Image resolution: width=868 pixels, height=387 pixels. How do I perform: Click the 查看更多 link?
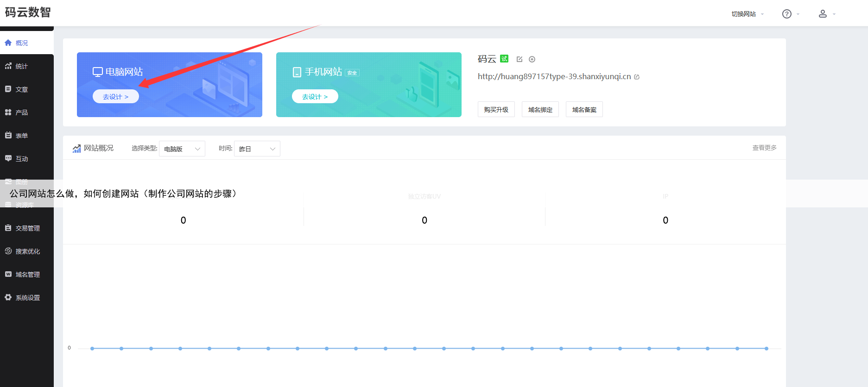[764, 148]
